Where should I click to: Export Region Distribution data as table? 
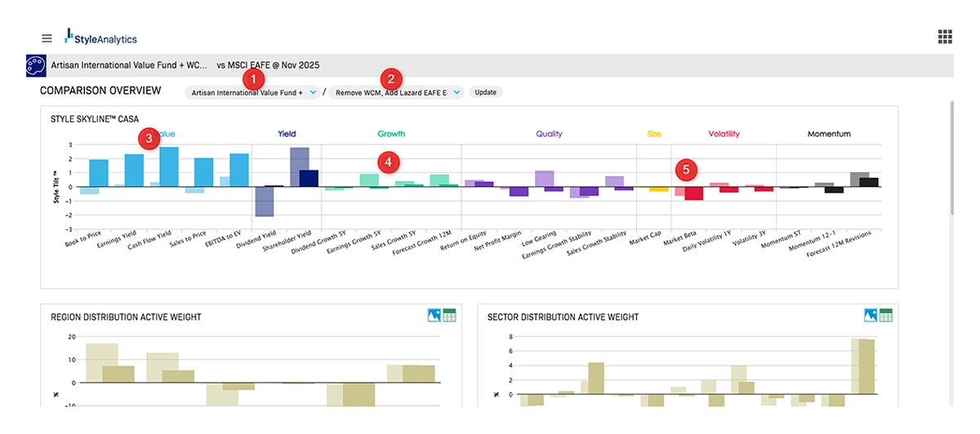(x=449, y=316)
